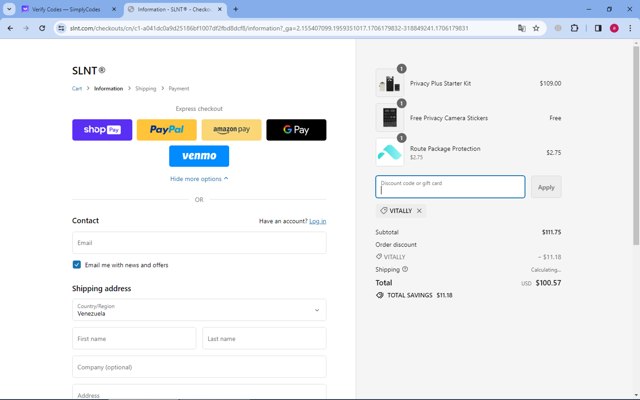Pay using the Venmo button
The width and height of the screenshot is (640, 400).
199,156
